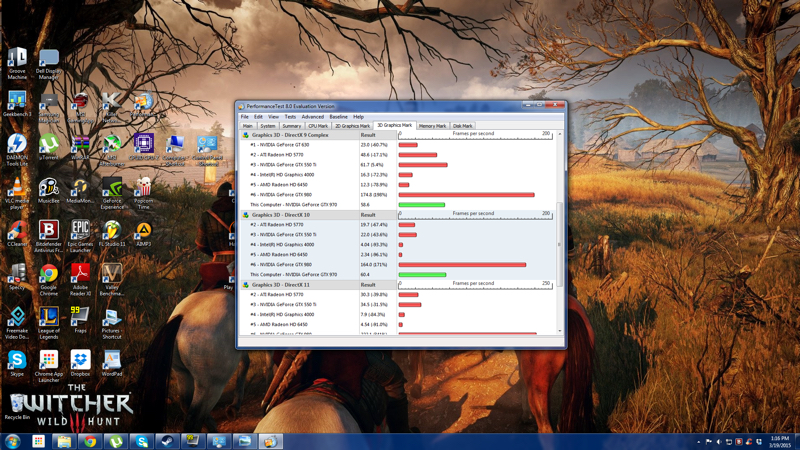
Task: Open the CCleaner desktop icon
Action: point(17,234)
